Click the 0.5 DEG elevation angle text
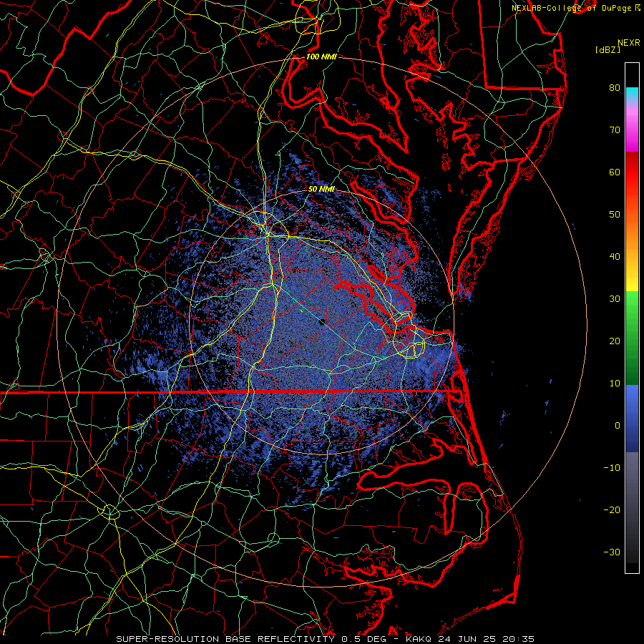644x644 pixels. [364, 639]
